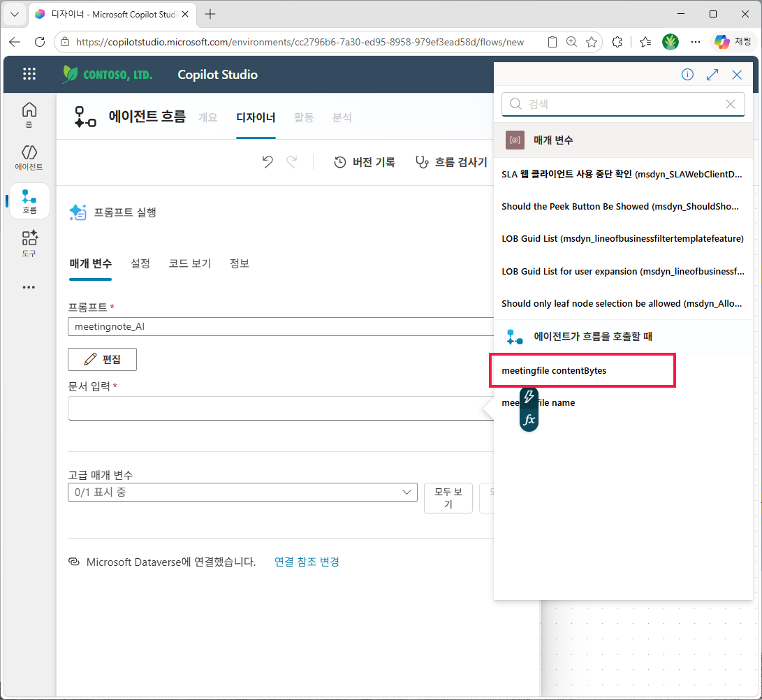Open browser extensions puzzle icon
The height and width of the screenshot is (700, 762).
617,42
